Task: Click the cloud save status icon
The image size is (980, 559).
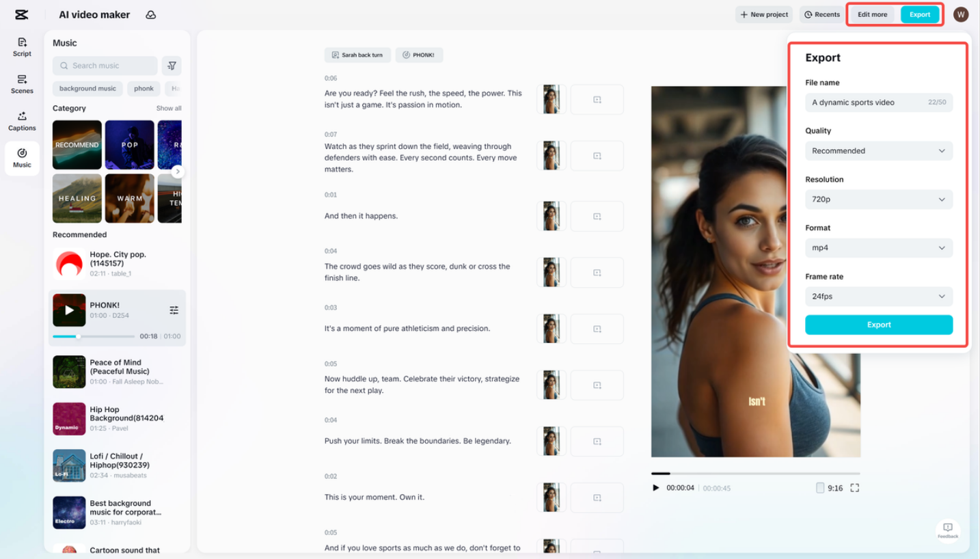Action: pos(151,14)
